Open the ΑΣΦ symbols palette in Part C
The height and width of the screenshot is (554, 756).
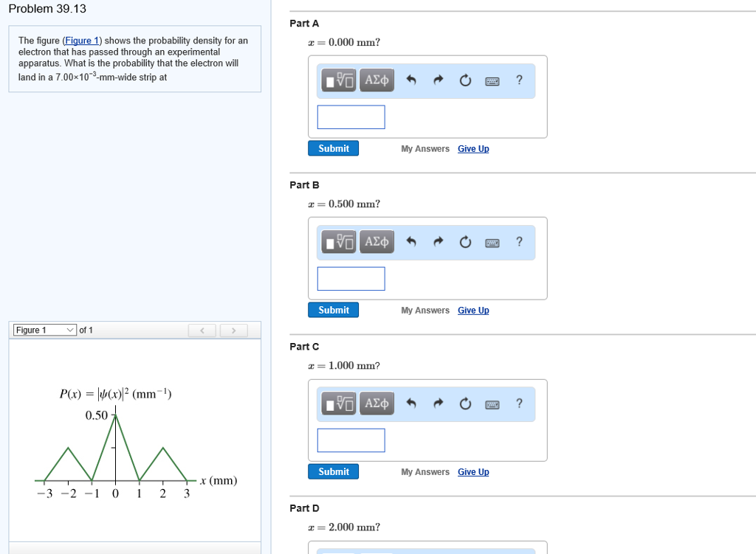(x=377, y=404)
